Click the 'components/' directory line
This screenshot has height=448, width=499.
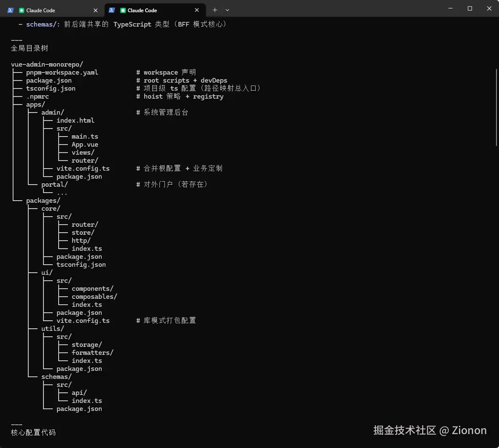[x=93, y=289]
